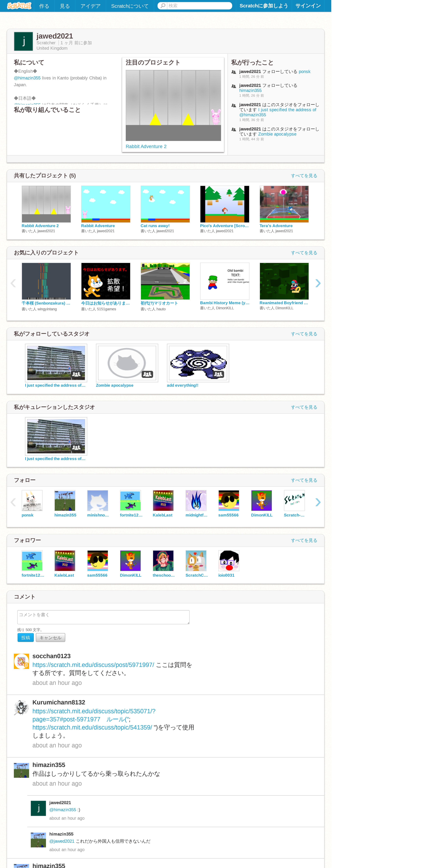
Task: Open the アイデア menu item
Action: point(90,6)
